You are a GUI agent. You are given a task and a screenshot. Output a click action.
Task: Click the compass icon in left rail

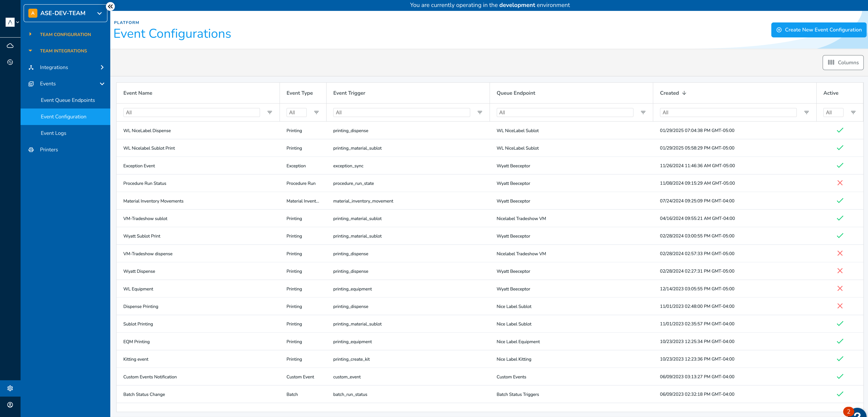(10, 62)
